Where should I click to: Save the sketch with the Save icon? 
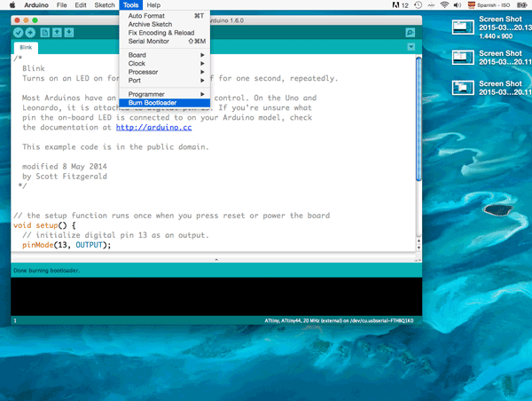pyautogui.click(x=69, y=33)
